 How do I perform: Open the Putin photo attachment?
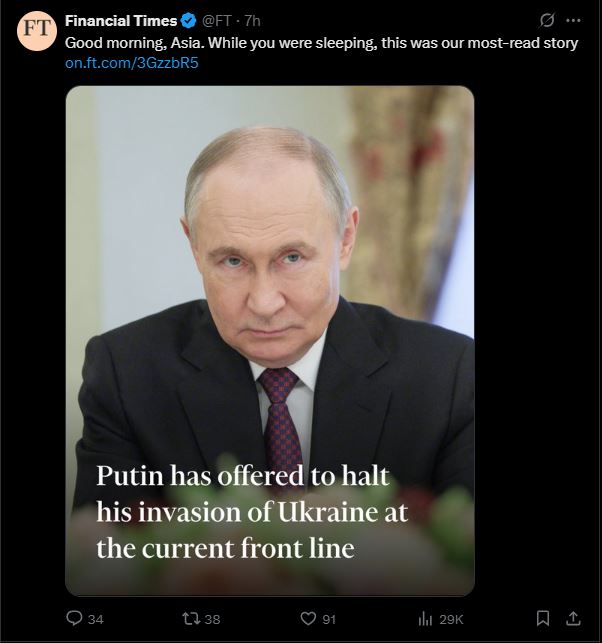coord(270,341)
